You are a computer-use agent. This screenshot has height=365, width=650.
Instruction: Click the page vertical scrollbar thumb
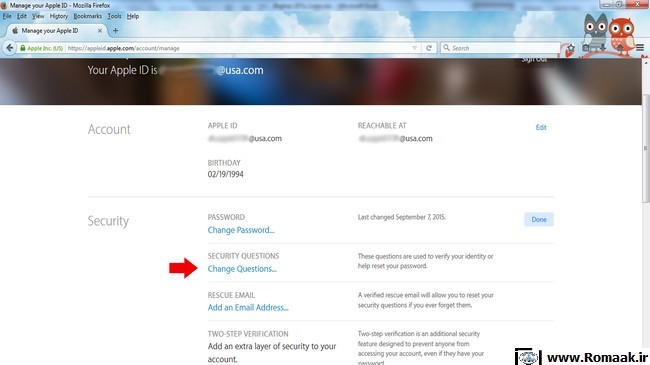point(646,148)
